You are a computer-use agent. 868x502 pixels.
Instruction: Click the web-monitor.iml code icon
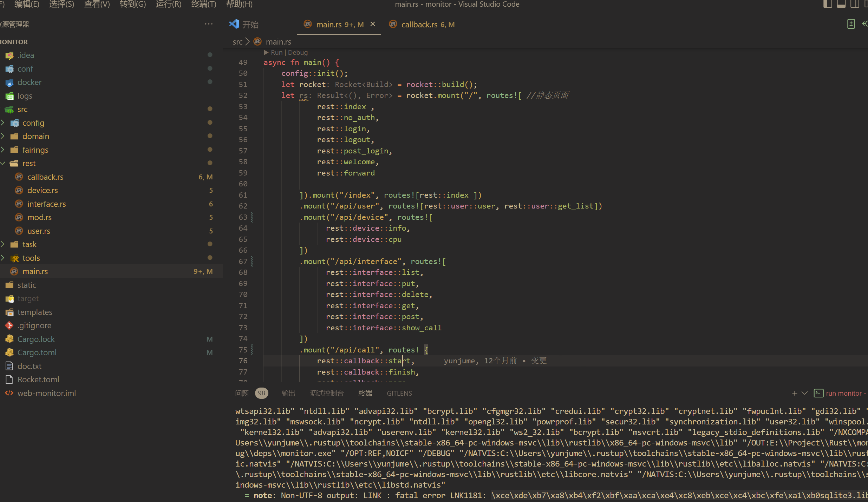[x=9, y=393]
